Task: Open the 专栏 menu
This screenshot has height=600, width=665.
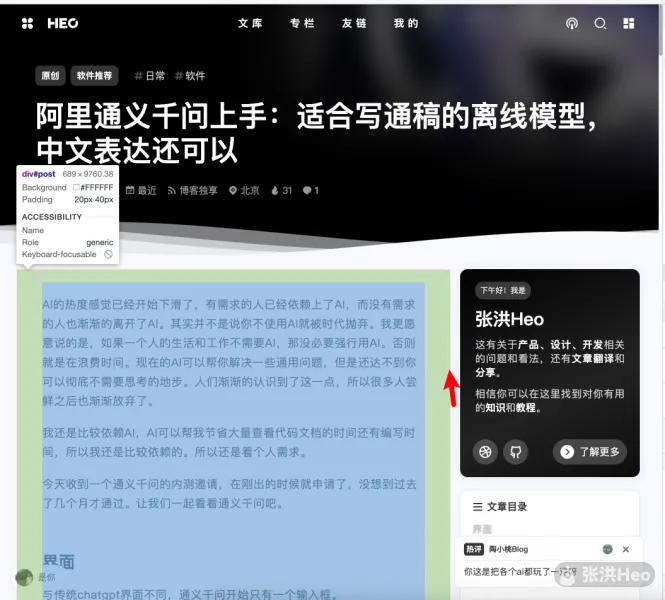Action: [x=302, y=23]
